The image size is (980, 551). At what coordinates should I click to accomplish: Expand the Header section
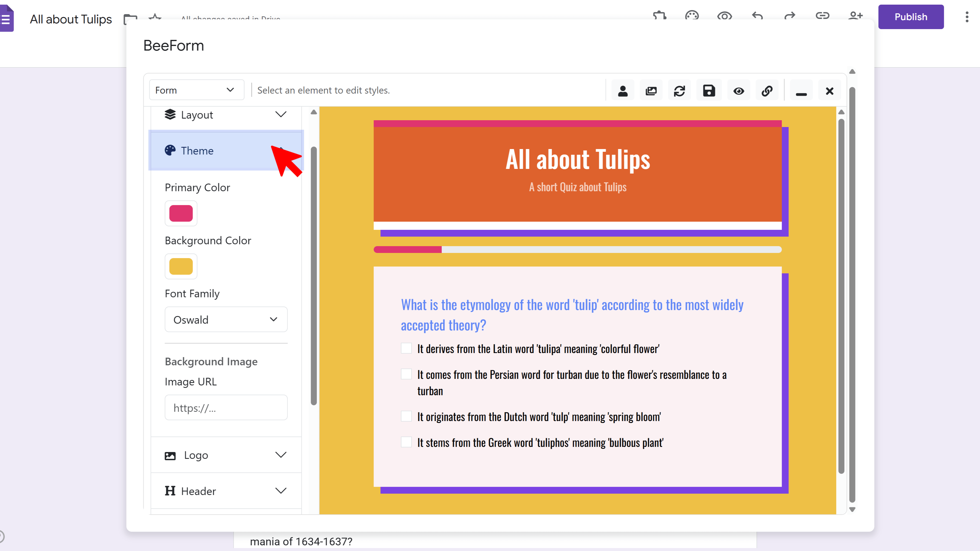(x=226, y=491)
